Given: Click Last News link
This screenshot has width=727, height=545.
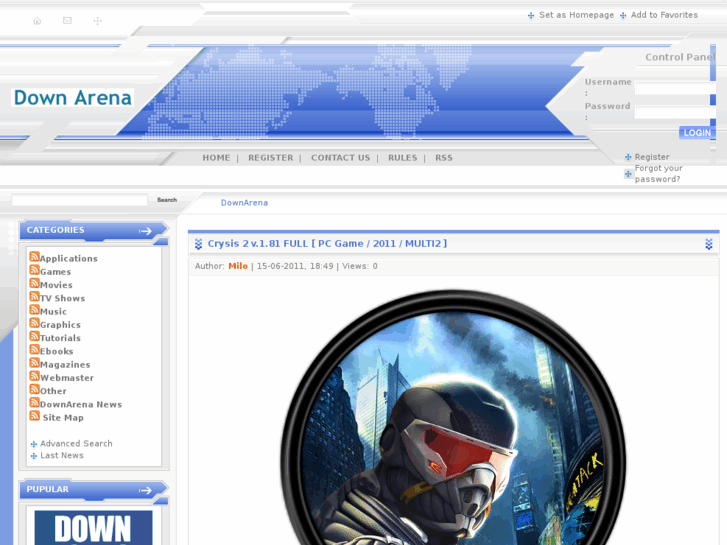Looking at the screenshot, I should click(62, 455).
